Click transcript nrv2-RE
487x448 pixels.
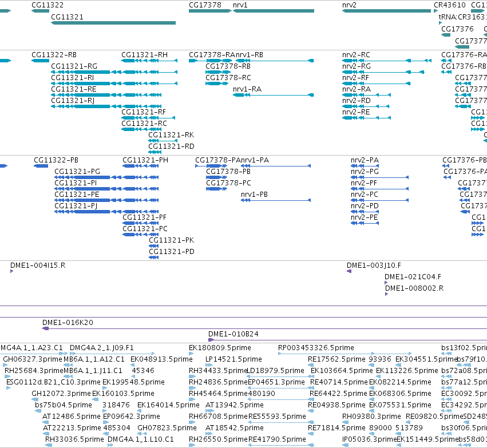pos(356,112)
